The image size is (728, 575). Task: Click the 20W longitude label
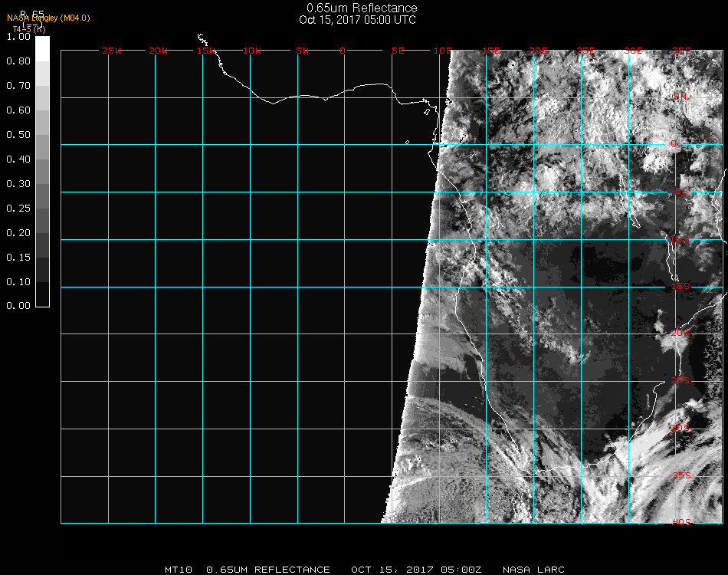coord(159,51)
